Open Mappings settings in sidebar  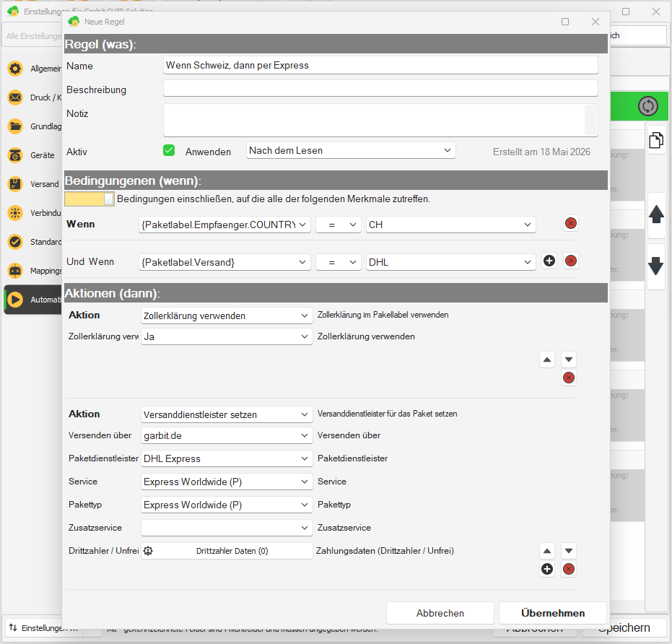(x=33, y=271)
